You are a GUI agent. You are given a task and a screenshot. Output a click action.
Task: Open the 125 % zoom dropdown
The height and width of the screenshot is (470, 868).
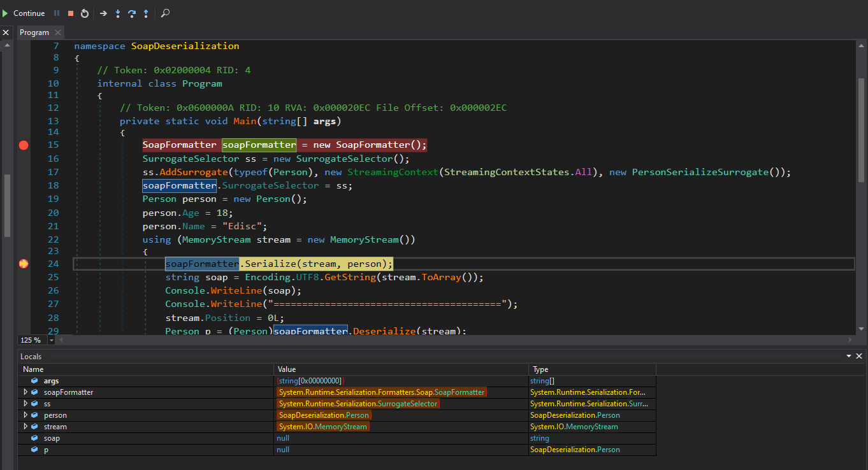click(x=52, y=340)
